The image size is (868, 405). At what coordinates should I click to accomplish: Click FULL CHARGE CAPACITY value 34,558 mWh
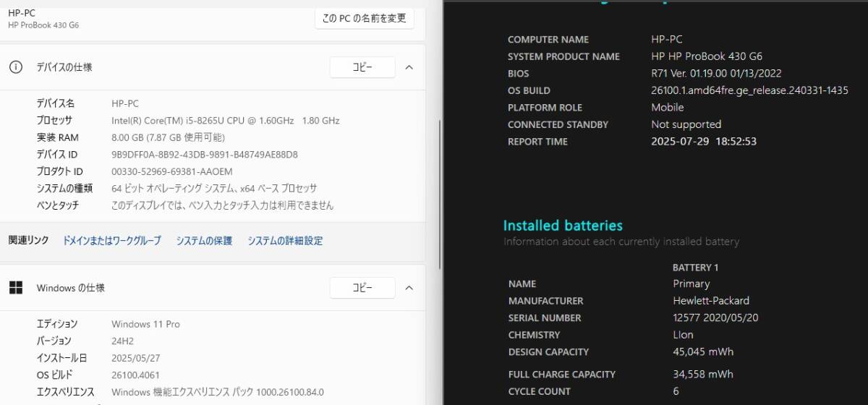(x=702, y=375)
